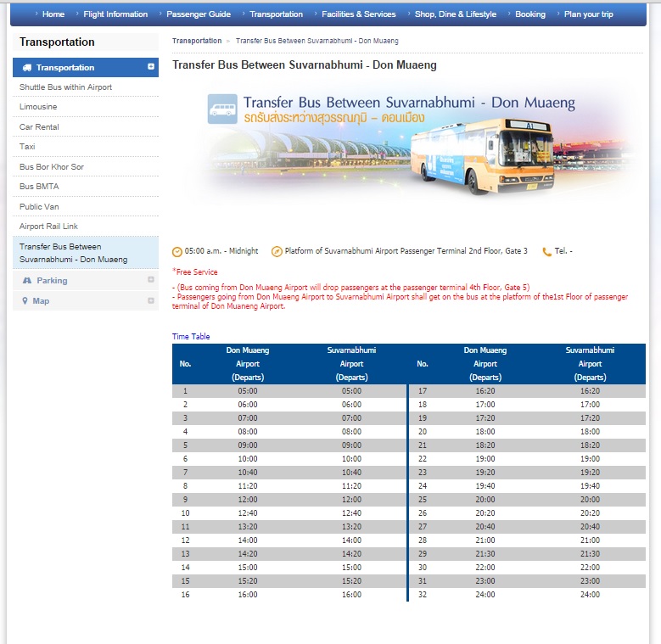This screenshot has width=661, height=644.
Task: Click the clock icon beside operating hours
Action: 177,252
